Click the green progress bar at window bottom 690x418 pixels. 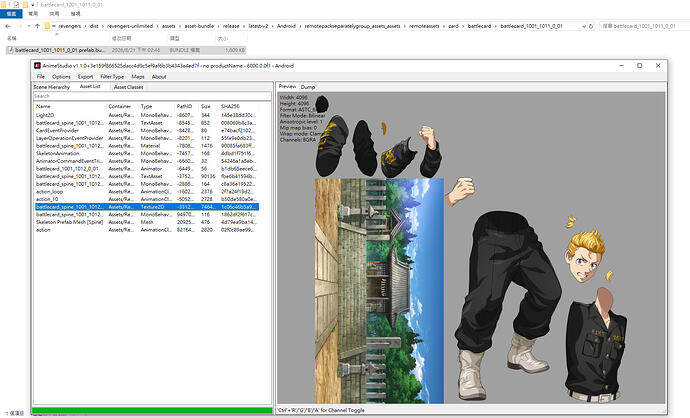152,411
